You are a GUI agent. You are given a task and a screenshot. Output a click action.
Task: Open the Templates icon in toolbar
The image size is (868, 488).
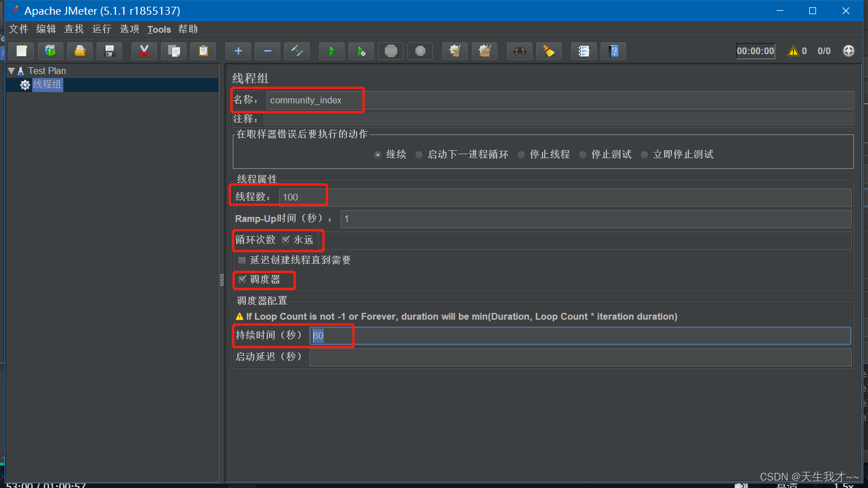(x=51, y=51)
